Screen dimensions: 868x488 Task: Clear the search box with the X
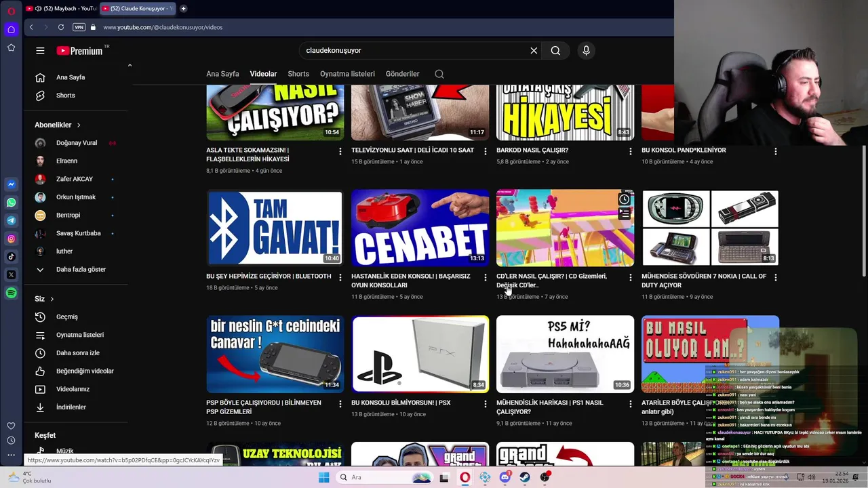534,51
